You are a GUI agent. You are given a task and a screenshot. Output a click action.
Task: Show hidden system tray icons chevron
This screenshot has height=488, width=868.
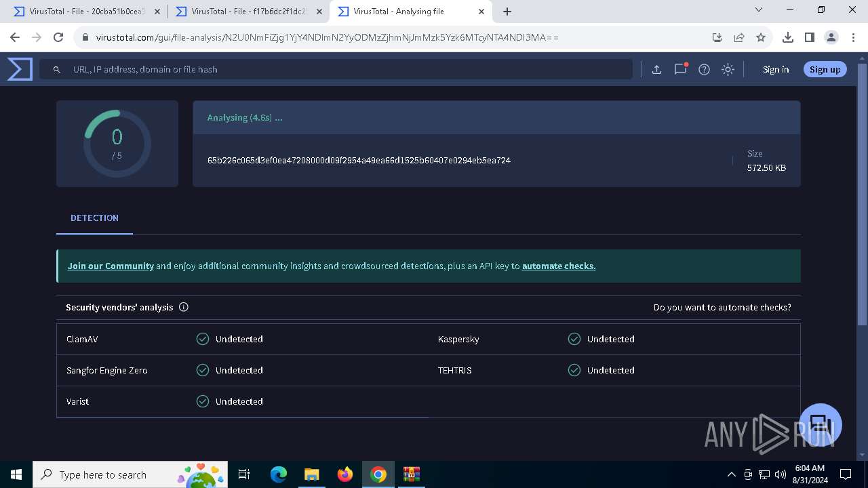pyautogui.click(x=731, y=474)
